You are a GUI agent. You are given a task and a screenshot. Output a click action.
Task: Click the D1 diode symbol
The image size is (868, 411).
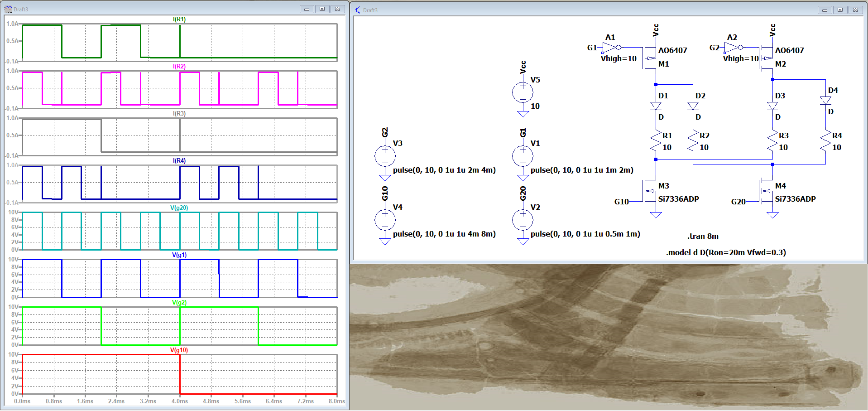point(656,106)
